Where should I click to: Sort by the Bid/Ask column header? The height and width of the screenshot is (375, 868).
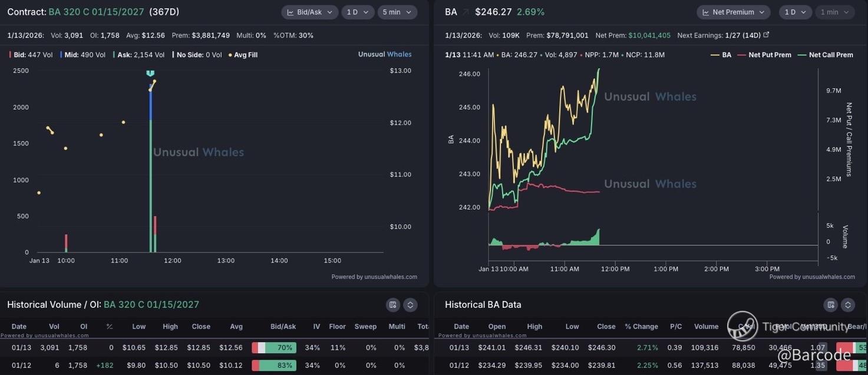(x=283, y=327)
